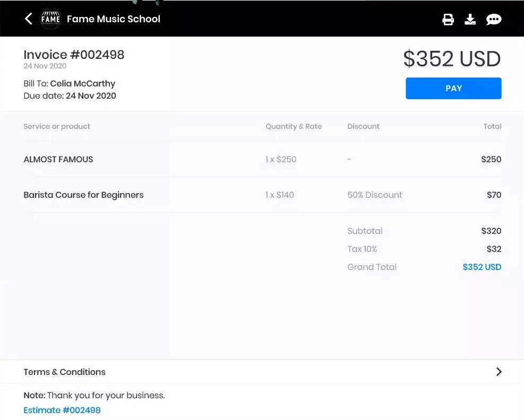Viewport: 524px width, 420px height.
Task: Click the Service or product column header
Action: click(x=57, y=126)
